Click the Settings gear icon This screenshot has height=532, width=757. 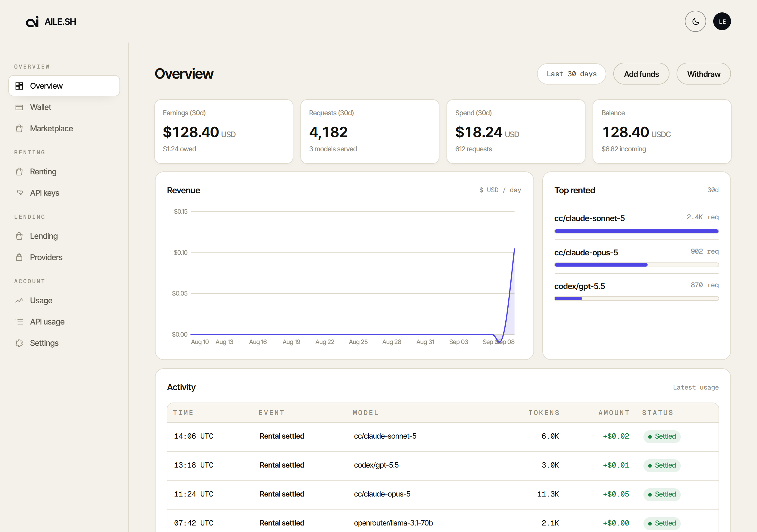pyautogui.click(x=20, y=343)
